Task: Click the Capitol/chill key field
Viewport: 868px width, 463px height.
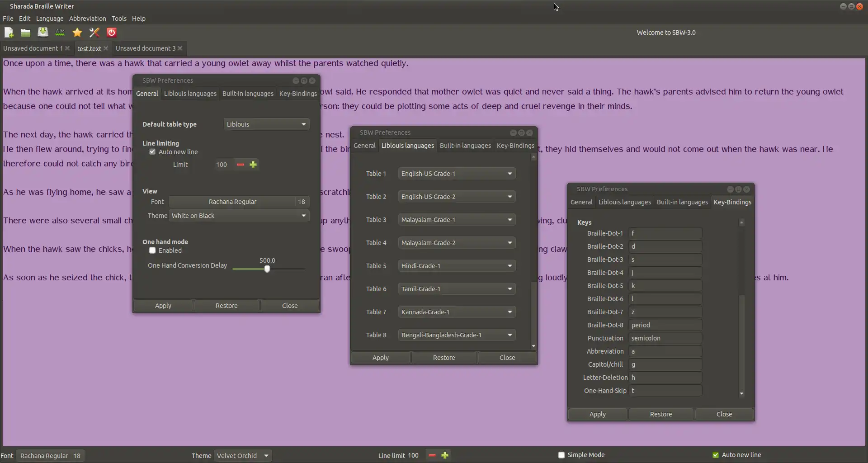Action: point(665,364)
